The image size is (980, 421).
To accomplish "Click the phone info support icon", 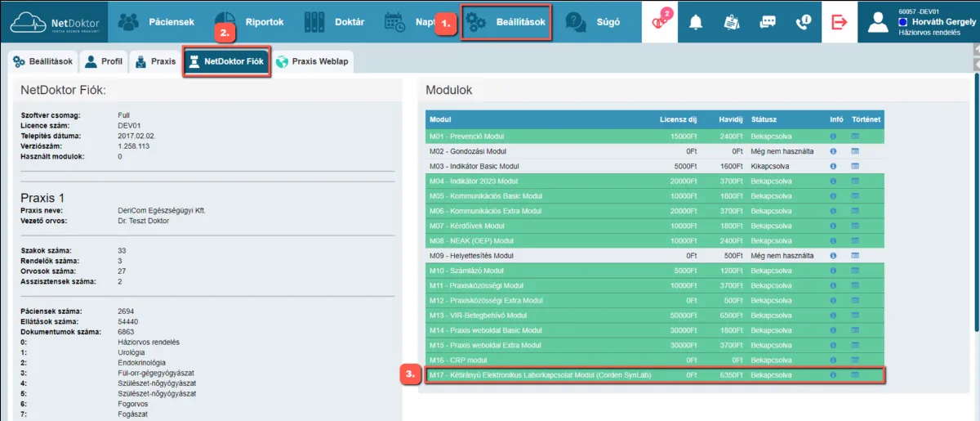I will click(x=804, y=22).
